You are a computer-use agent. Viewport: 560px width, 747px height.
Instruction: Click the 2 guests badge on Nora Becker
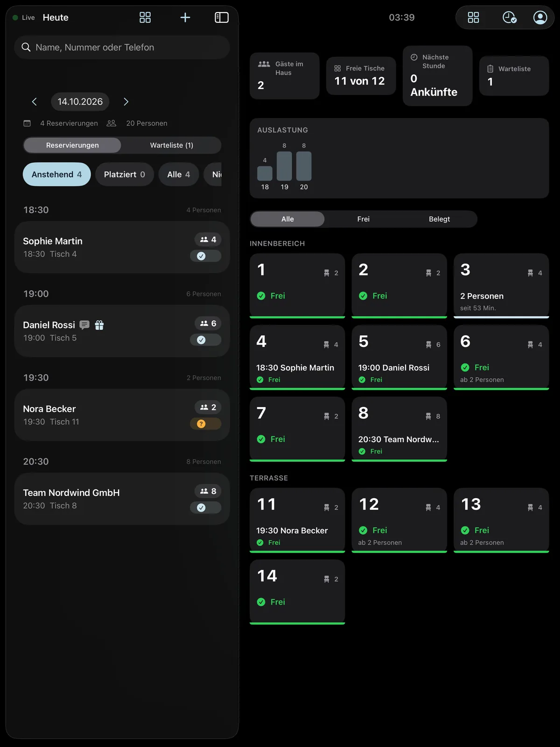tap(208, 407)
